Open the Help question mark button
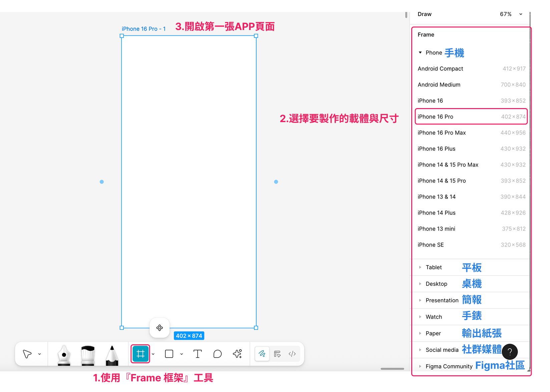The image size is (550, 392). pos(510,352)
